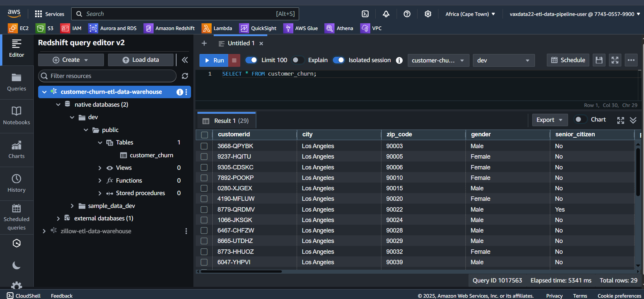The height and width of the screenshot is (299, 644).
Task: Open the AWS region selector Africa (Cape Town)
Action: point(470,14)
